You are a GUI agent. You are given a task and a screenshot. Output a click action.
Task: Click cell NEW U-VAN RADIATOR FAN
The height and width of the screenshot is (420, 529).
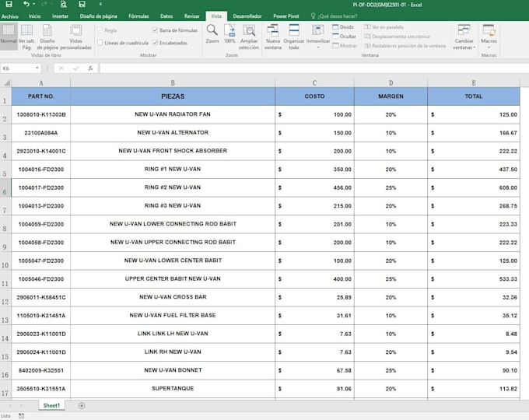(x=173, y=114)
